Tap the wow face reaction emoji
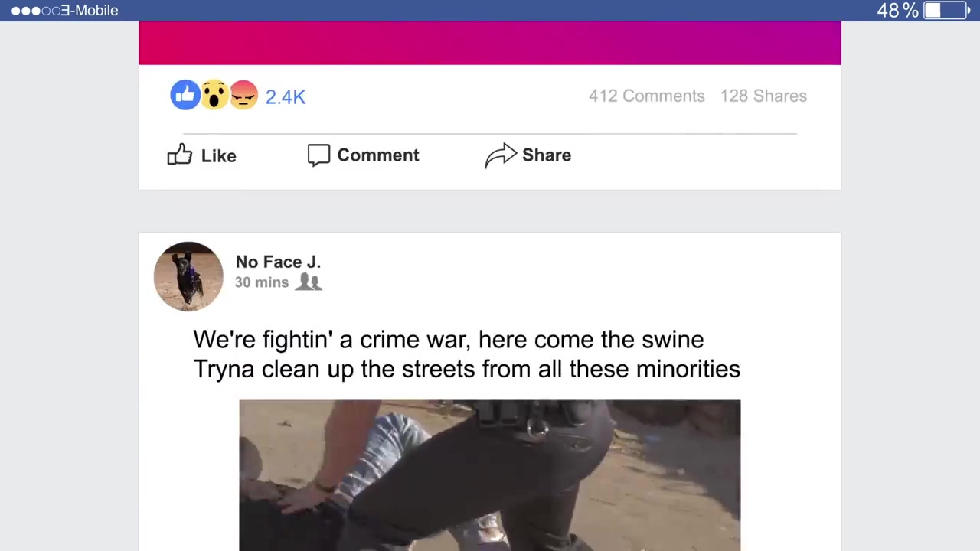The height and width of the screenshot is (551, 980). tap(215, 95)
